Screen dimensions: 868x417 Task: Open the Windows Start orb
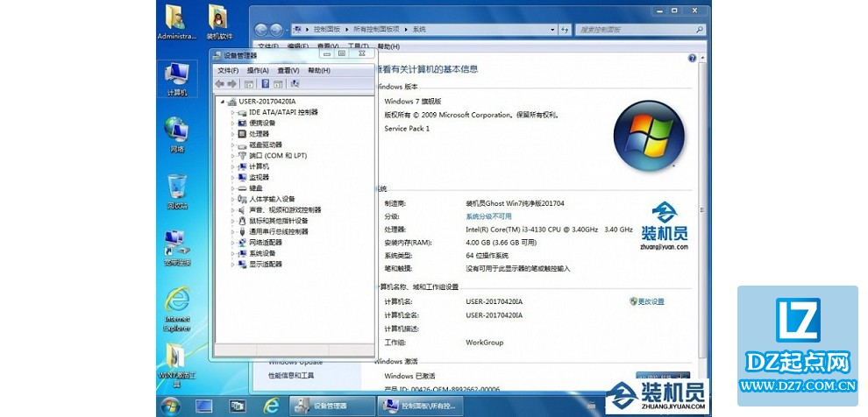click(170, 406)
